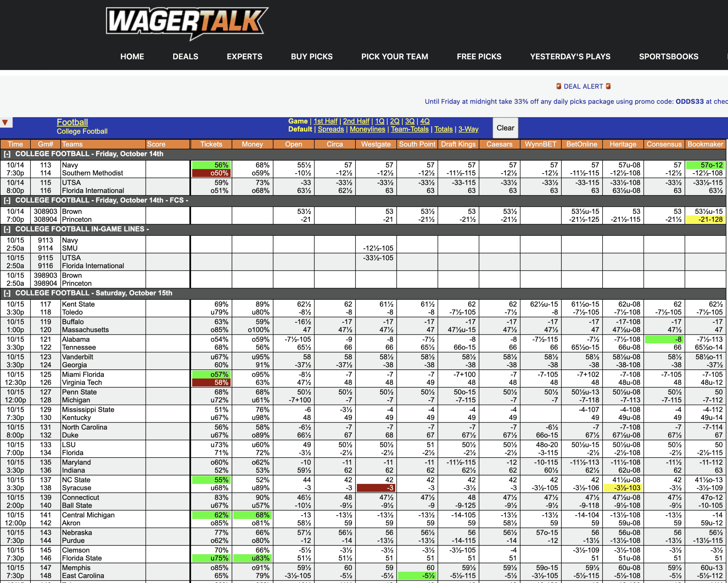Click the Caesars column header
Screen dimensions: 728x583
click(500, 144)
